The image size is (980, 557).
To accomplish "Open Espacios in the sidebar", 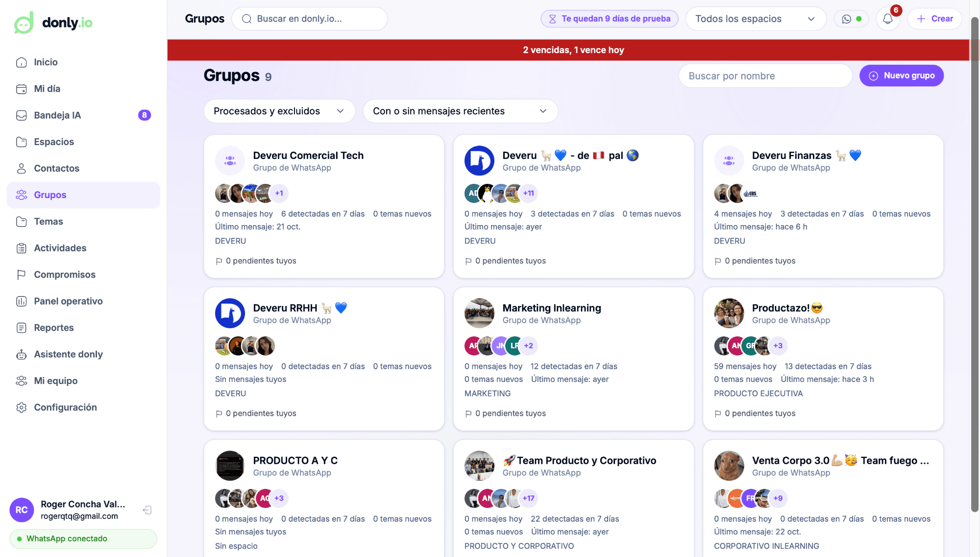I will (x=83, y=142).
